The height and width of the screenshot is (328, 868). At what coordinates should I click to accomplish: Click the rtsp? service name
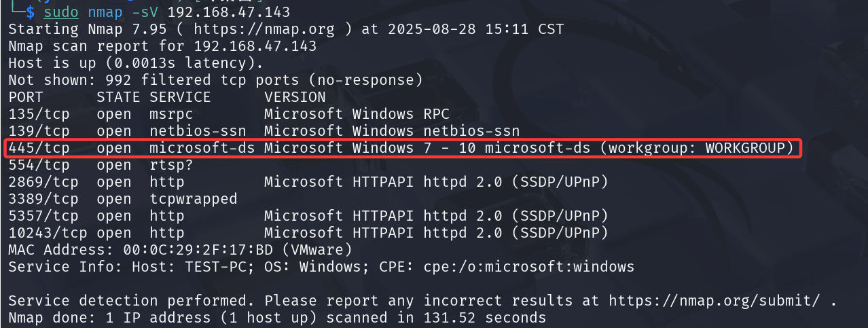tap(171, 165)
